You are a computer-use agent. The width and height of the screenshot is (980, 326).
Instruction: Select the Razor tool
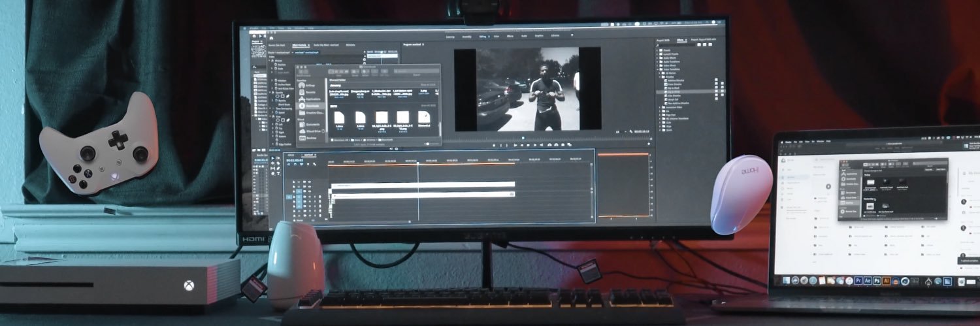coord(278,163)
